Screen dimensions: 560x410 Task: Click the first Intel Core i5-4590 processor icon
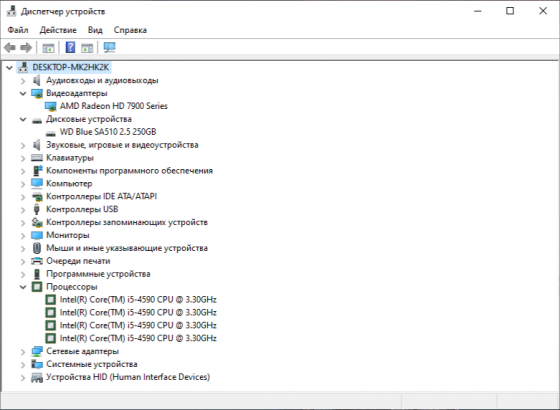coord(51,300)
